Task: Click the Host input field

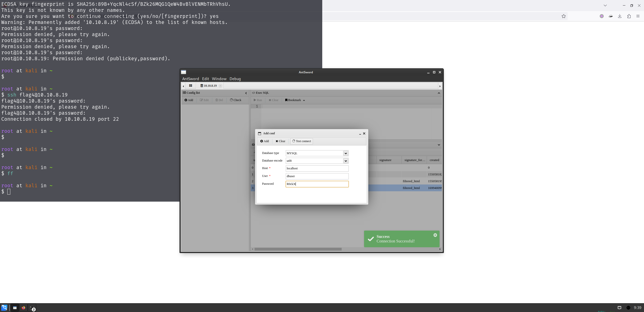Action: click(317, 168)
